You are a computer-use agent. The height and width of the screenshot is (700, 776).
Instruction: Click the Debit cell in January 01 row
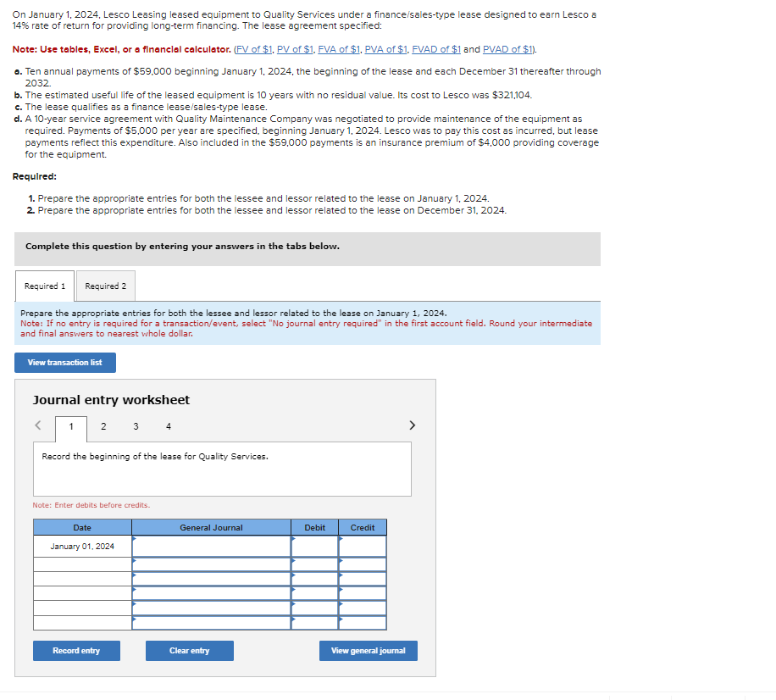click(x=315, y=546)
